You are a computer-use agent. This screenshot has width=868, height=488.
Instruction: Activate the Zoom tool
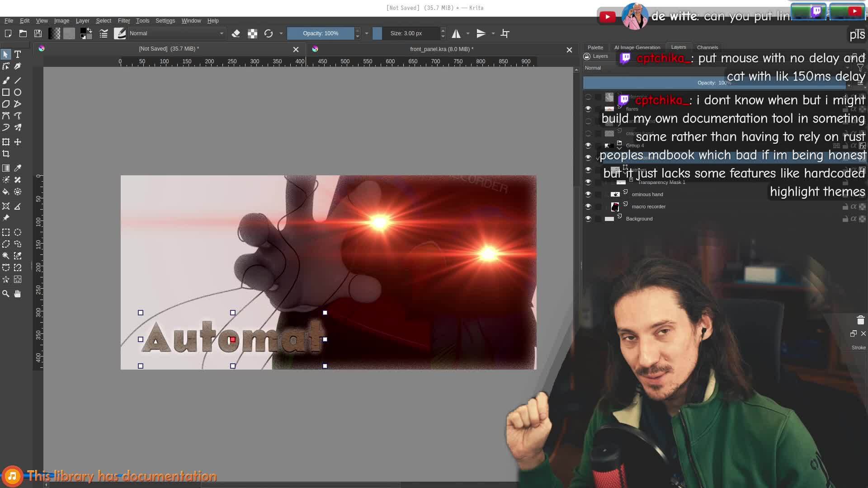[x=6, y=294]
